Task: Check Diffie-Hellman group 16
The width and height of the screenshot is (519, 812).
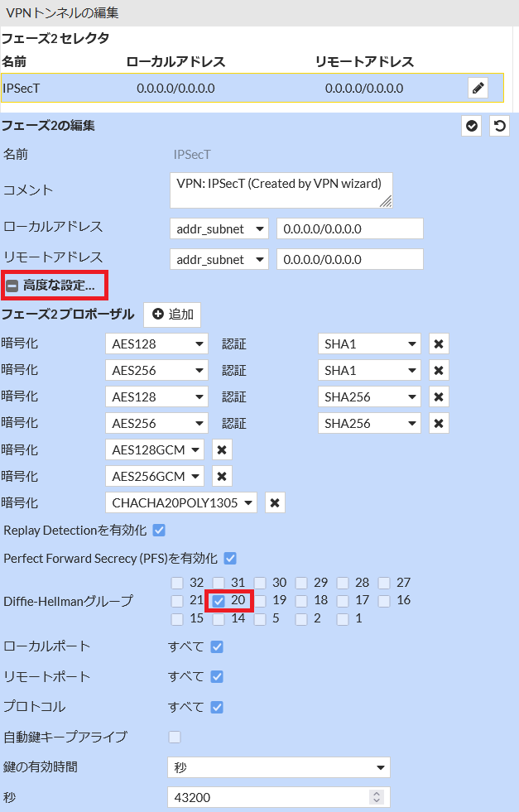Action: point(384,601)
